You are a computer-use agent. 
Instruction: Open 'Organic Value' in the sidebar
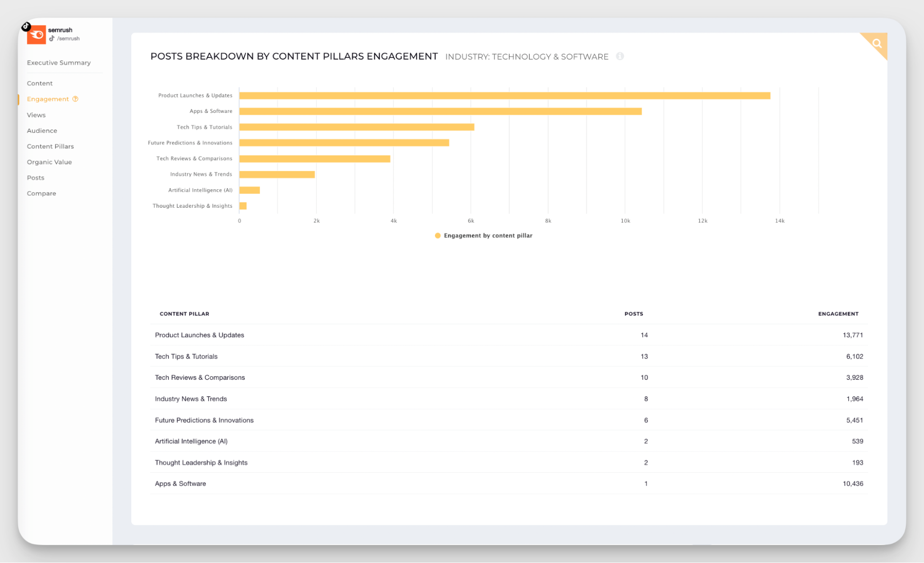(x=49, y=162)
